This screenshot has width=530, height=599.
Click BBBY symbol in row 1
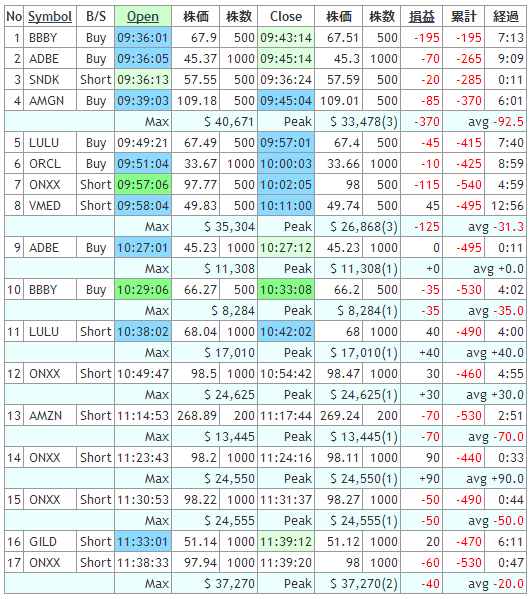(x=43, y=38)
